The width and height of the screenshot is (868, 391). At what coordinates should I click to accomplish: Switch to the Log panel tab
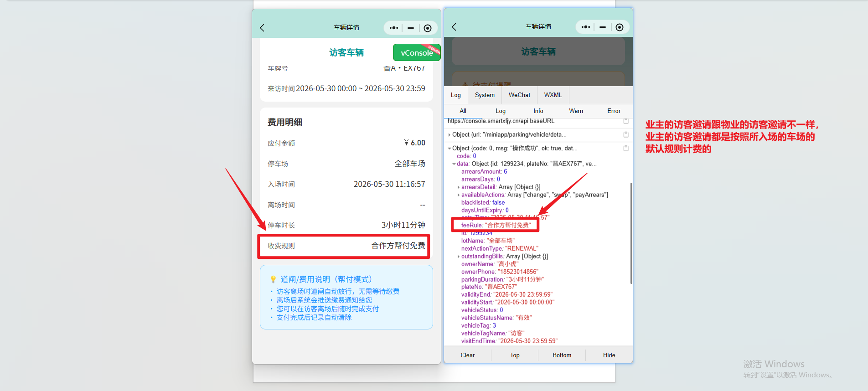[456, 95]
